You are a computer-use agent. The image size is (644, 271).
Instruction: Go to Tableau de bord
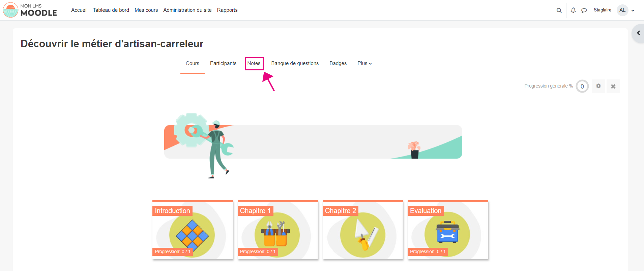111,10
